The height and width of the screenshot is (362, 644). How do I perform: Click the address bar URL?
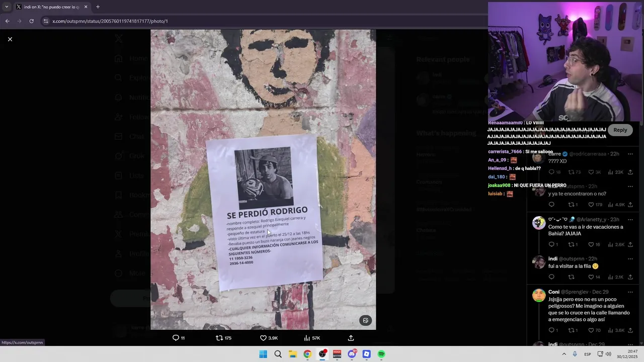coord(110,21)
